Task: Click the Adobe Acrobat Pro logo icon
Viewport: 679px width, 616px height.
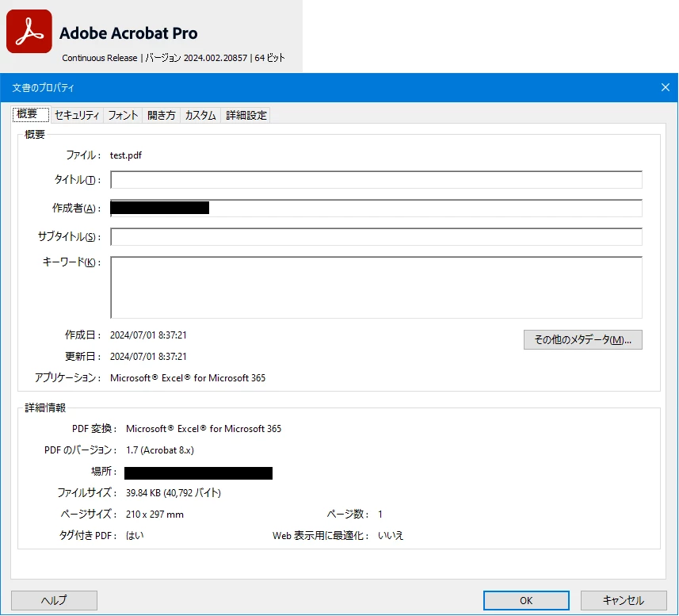Action: tap(29, 31)
